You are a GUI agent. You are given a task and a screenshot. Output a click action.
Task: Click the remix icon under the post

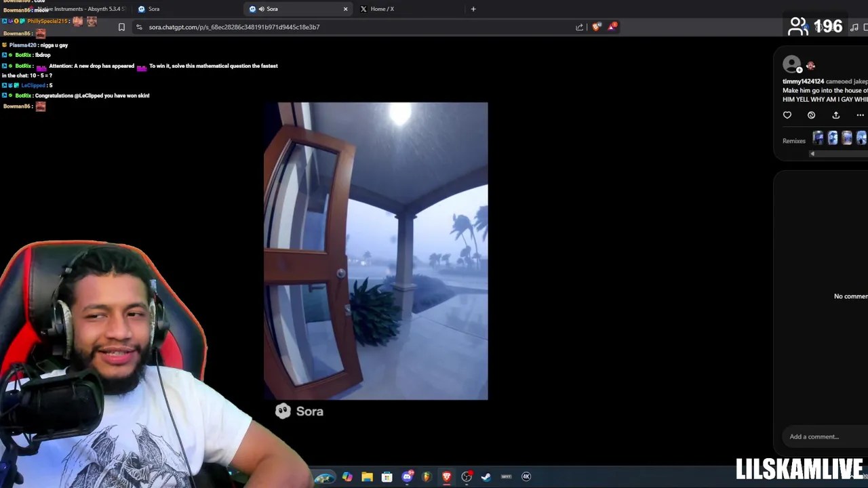(x=811, y=115)
